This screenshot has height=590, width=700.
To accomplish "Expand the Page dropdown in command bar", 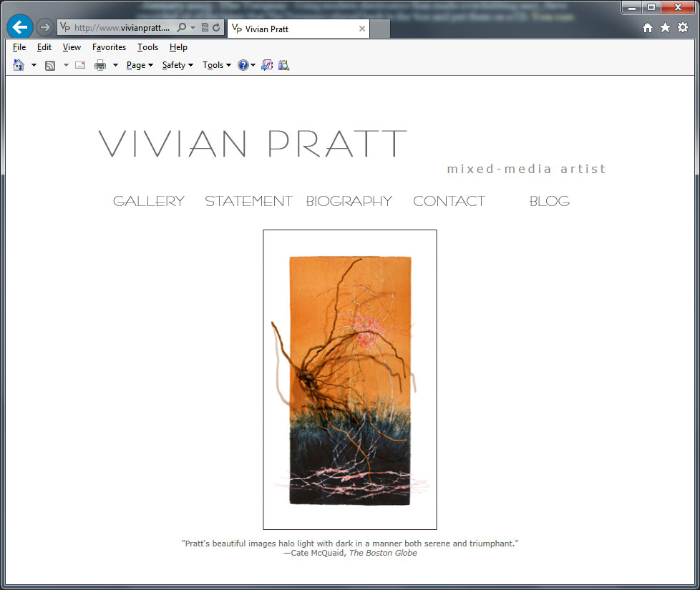I will (140, 65).
